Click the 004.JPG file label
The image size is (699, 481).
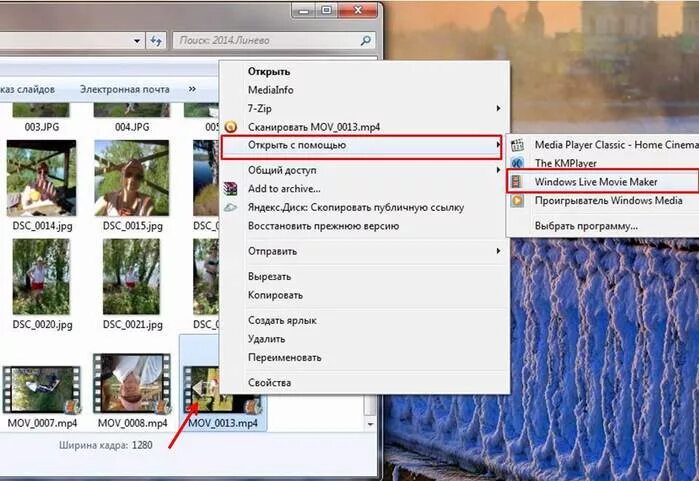pos(132,127)
